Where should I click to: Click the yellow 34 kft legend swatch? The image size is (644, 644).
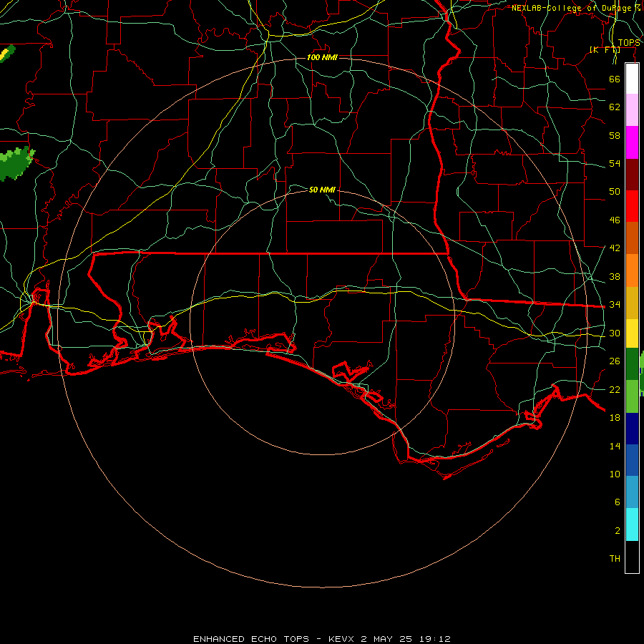pos(632,333)
